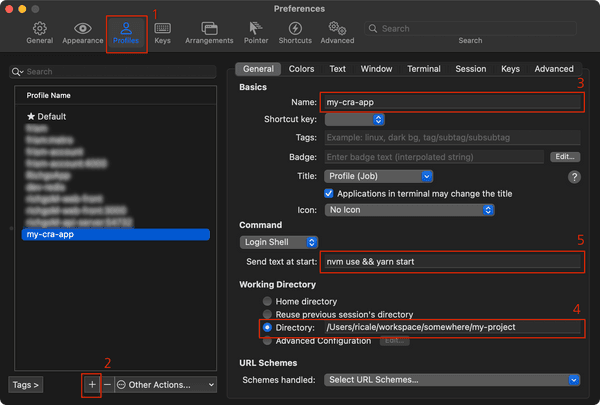Image resolution: width=600 pixels, height=405 pixels.
Task: Switch to the General profile tab
Action: pyautogui.click(x=258, y=69)
